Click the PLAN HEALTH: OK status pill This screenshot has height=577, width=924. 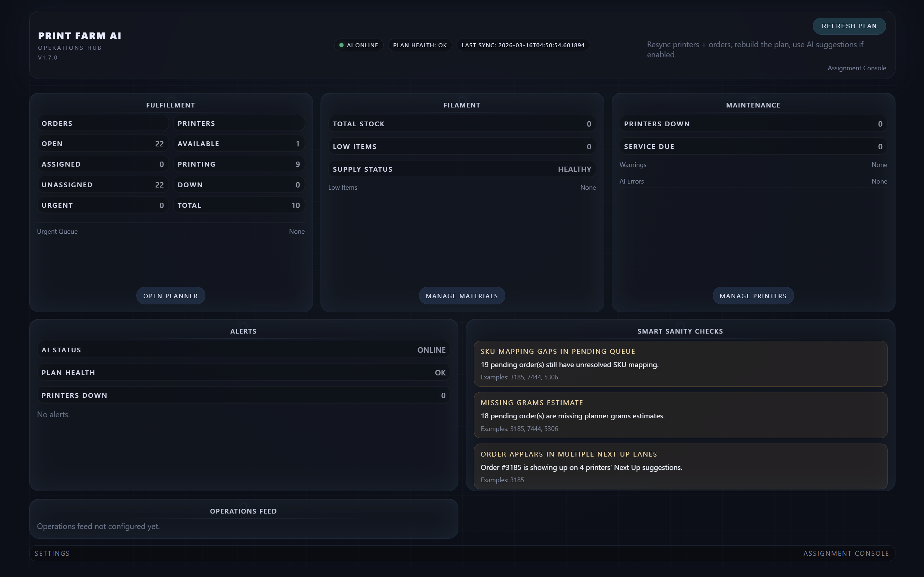pyautogui.click(x=420, y=45)
